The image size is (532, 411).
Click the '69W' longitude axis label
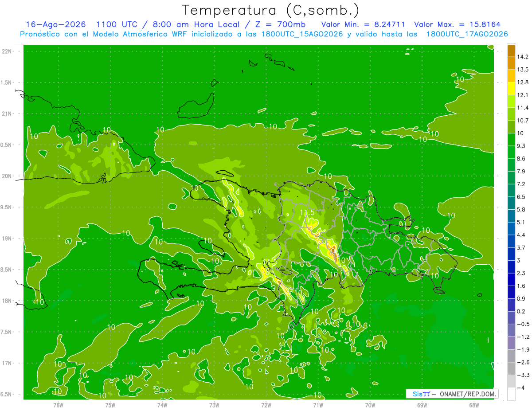click(422, 405)
